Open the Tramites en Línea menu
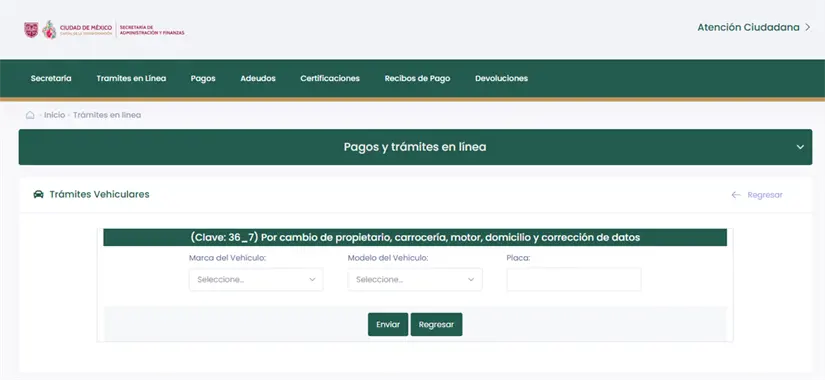This screenshot has width=825, height=380. click(131, 78)
